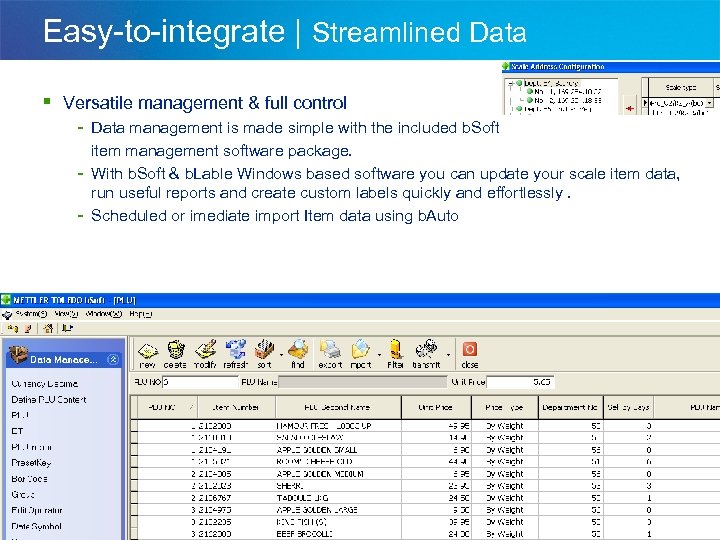Click the keys icon in small toolbar
This screenshot has width=720, height=540.
13,328
